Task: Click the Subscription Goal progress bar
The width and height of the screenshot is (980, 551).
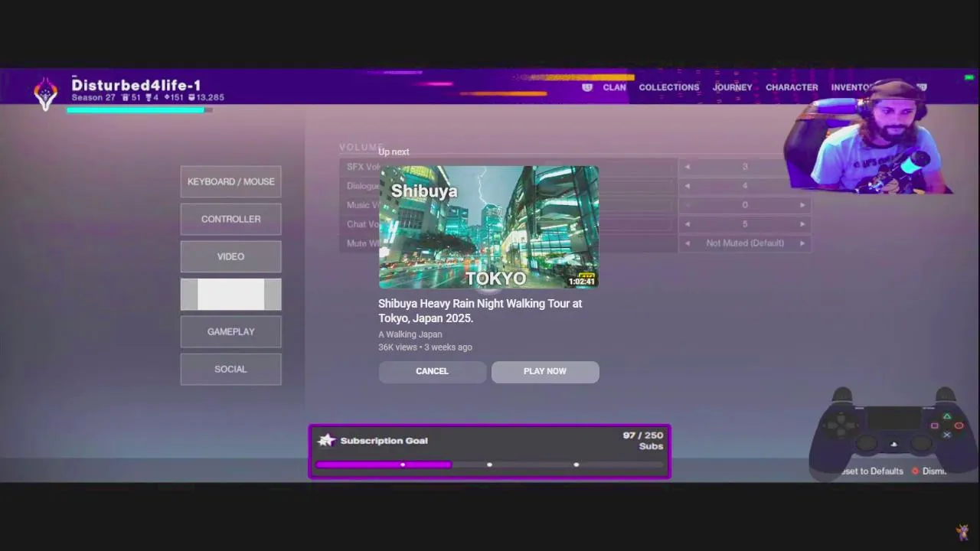Action: tap(490, 465)
